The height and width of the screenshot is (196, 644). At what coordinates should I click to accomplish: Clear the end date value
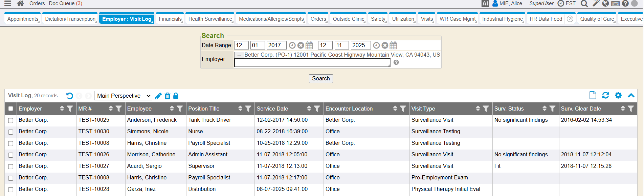[x=385, y=45]
